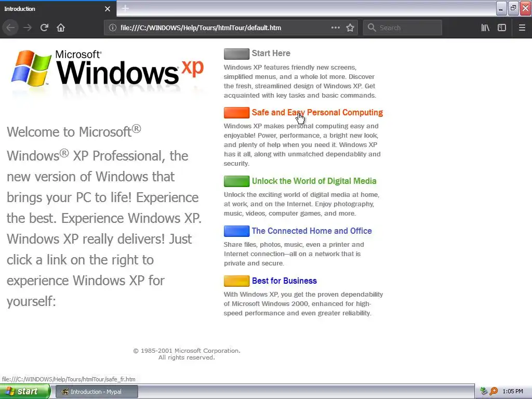Click the yellow Best for Business button

click(236, 281)
